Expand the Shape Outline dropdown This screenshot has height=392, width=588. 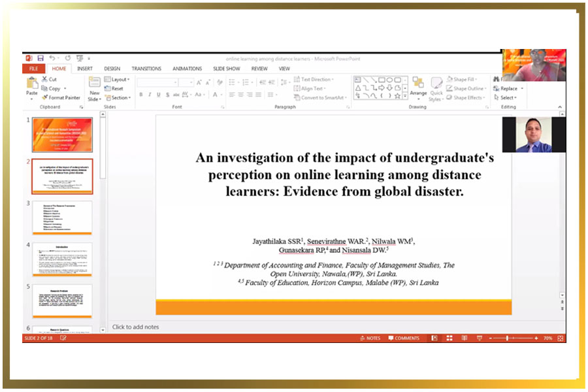(466, 89)
